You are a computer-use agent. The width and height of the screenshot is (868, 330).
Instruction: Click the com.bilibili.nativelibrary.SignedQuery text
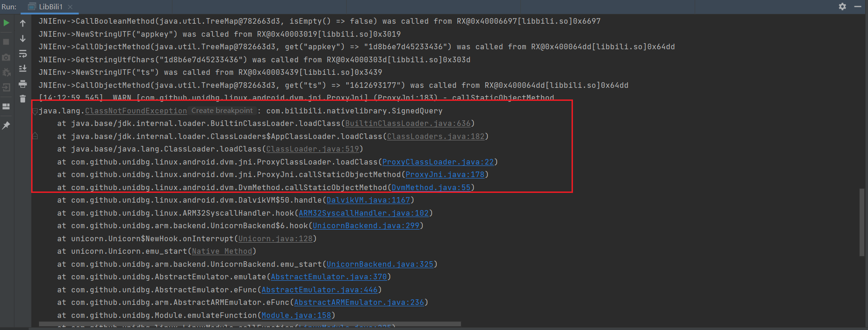tap(354, 111)
